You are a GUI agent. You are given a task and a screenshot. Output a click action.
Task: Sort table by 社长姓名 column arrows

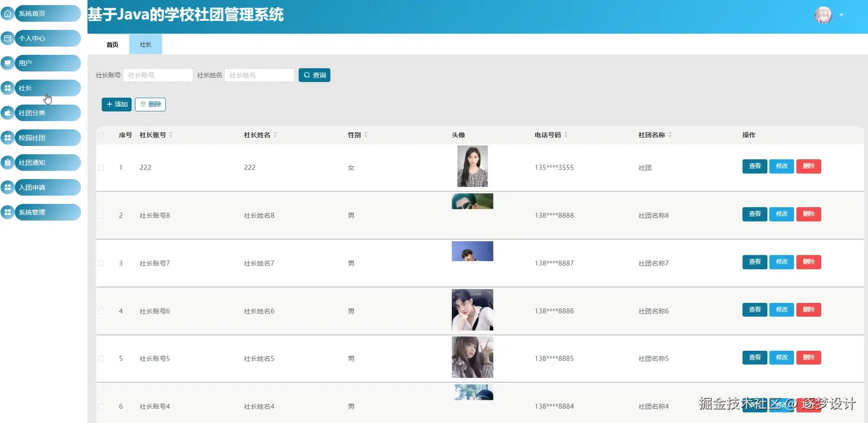point(275,134)
